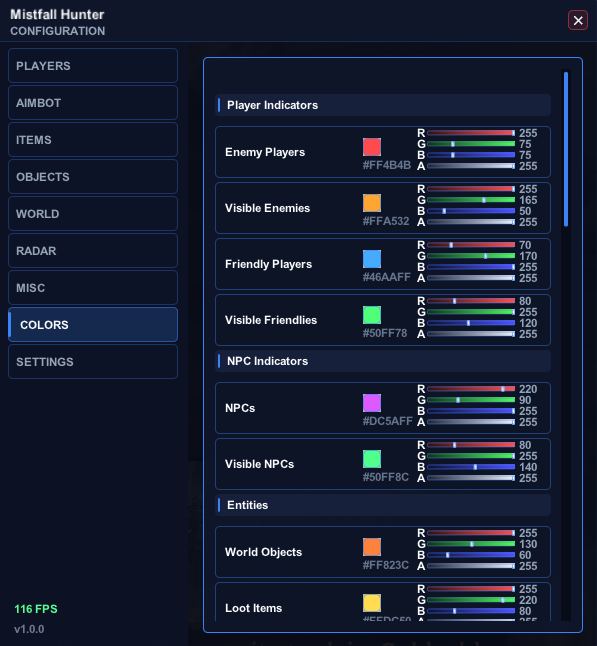The image size is (597, 646).
Task: Set the Visible NPCs alpha slider
Action: click(x=471, y=478)
